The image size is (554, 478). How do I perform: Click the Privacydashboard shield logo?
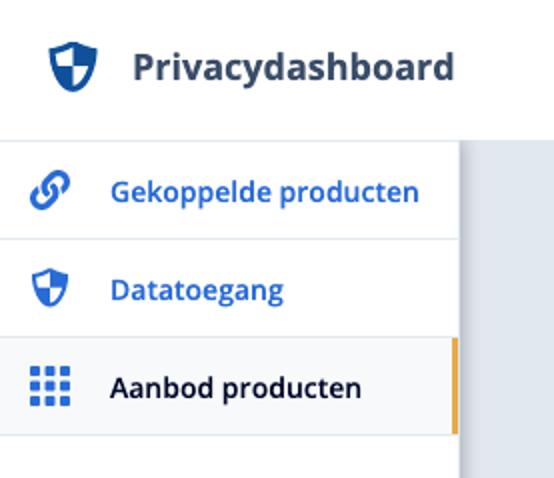click(73, 67)
